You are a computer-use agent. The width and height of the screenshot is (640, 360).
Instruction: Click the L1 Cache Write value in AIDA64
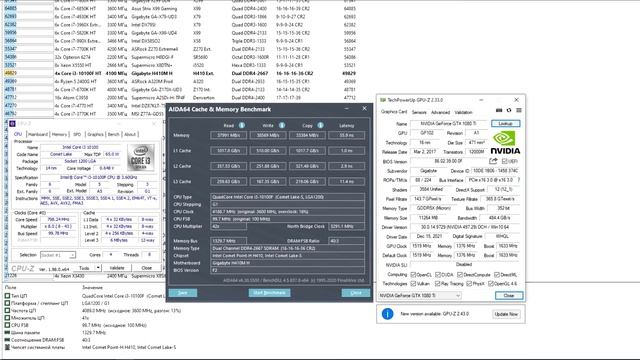(268, 151)
